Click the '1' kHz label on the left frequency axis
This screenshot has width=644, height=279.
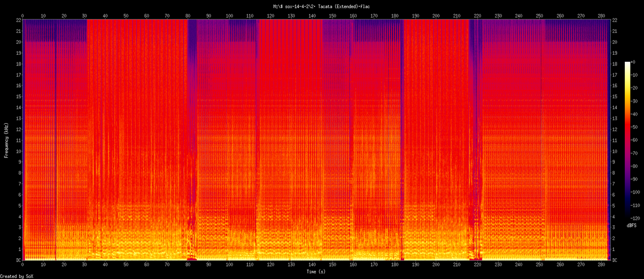(x=19, y=249)
